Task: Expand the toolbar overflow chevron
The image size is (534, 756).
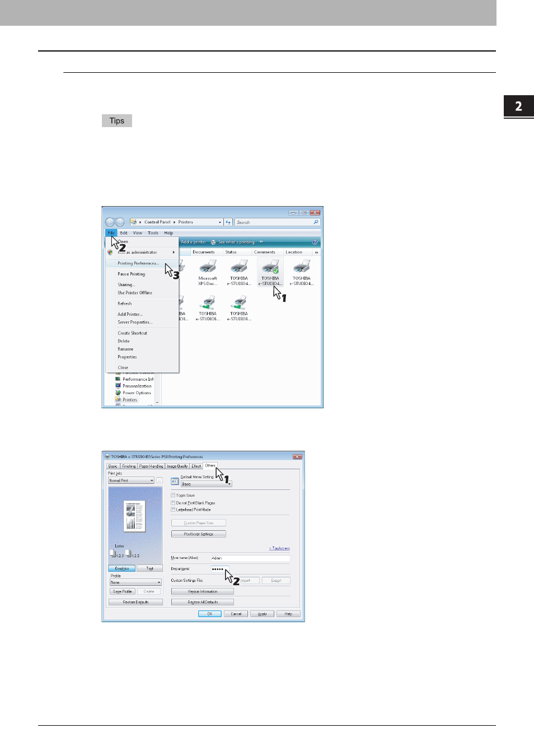Action: click(261, 242)
